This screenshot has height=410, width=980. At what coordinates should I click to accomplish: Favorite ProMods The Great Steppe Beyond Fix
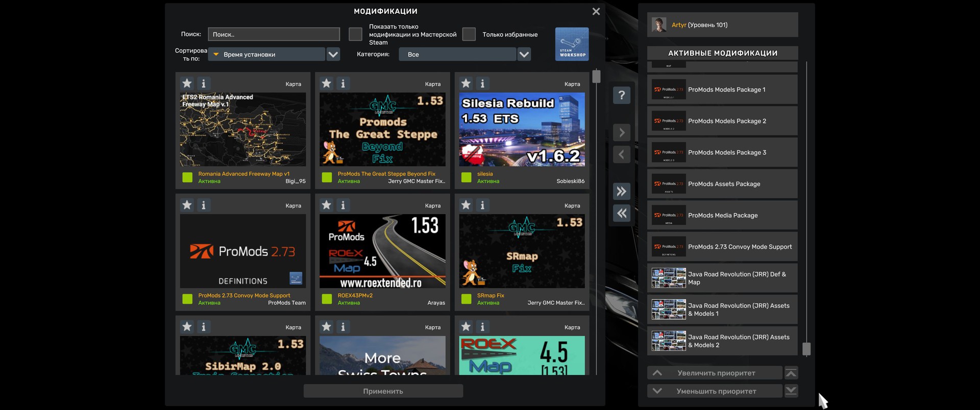(327, 83)
